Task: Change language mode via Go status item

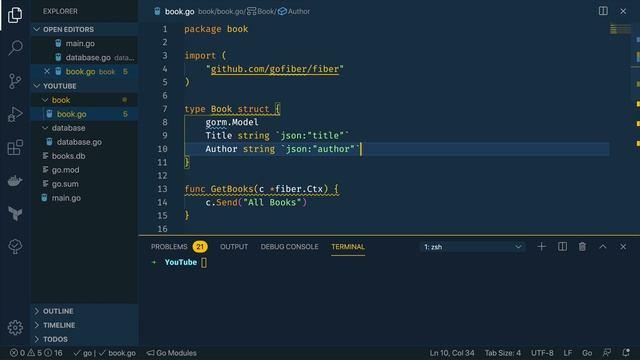Action: tap(587, 353)
